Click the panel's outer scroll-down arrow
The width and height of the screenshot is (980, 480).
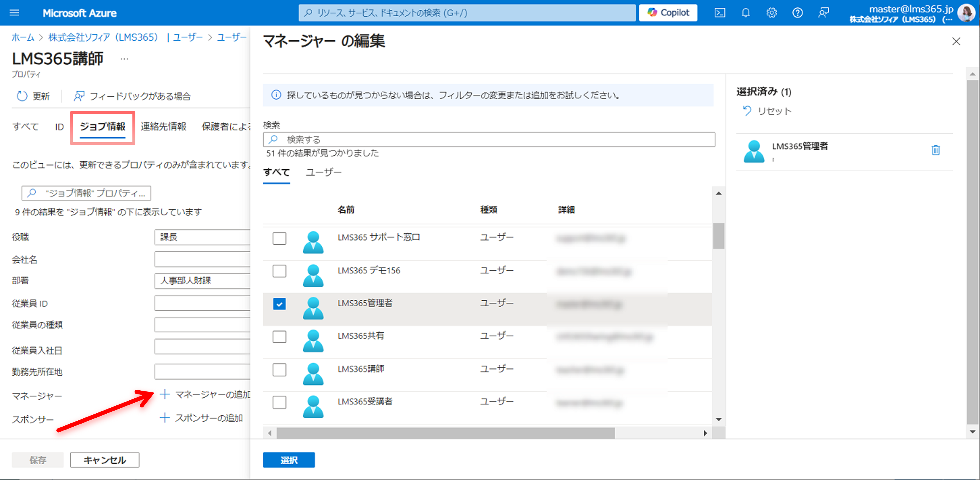coord(972,432)
